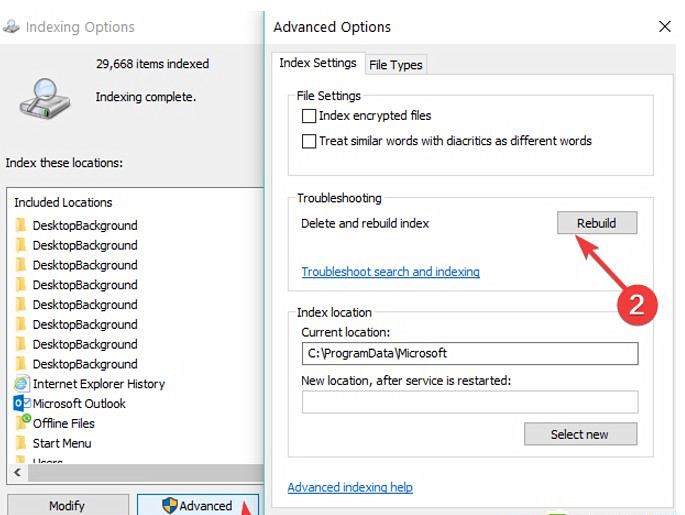The height and width of the screenshot is (515, 685).
Task: Select Offline Files location
Action: (x=63, y=424)
